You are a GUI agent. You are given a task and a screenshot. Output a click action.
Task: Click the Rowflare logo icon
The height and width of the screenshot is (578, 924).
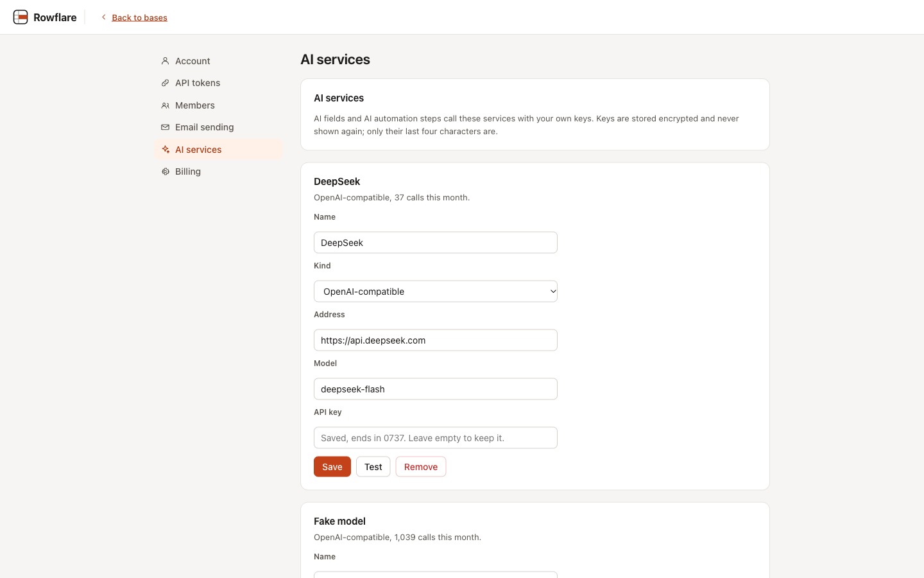click(x=21, y=17)
